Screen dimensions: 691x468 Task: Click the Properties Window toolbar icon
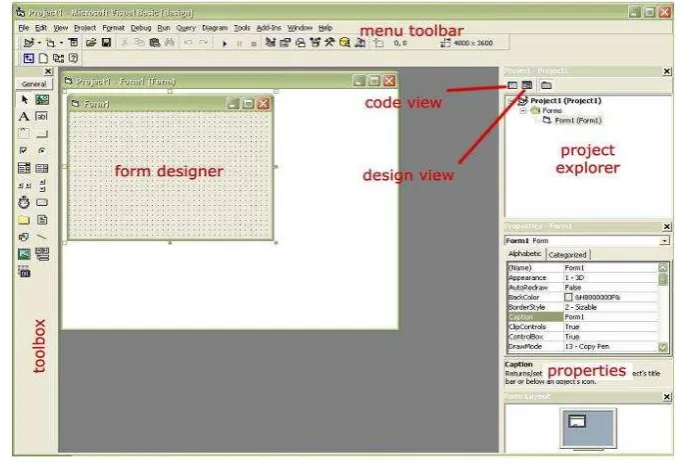[x=285, y=43]
